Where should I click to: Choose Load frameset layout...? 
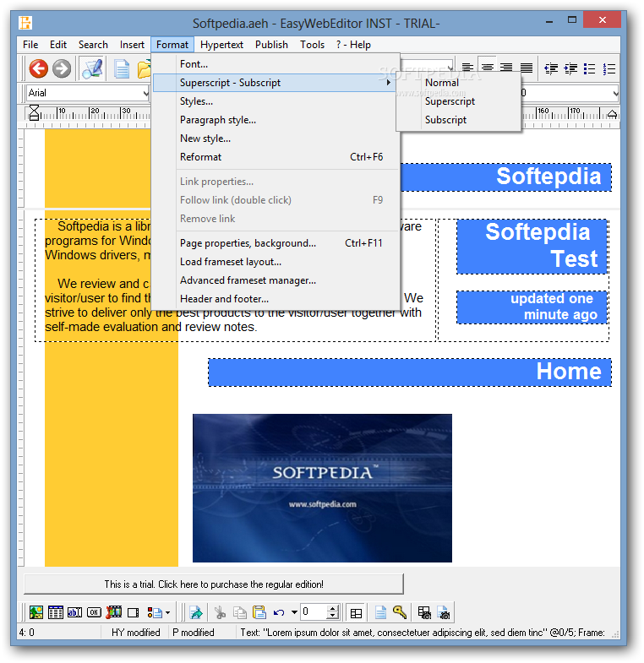click(276, 262)
